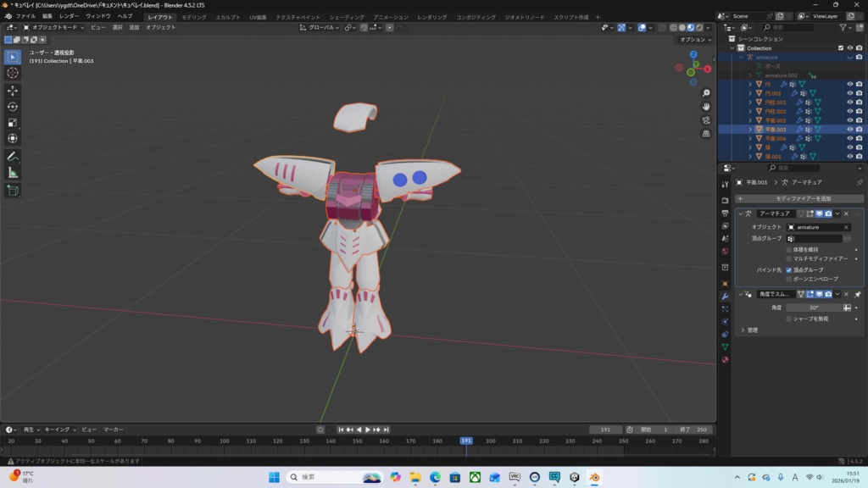The height and width of the screenshot is (488, 868).
Task: Select the Rotate tool in the viewport toolbar
Action: tap(13, 107)
